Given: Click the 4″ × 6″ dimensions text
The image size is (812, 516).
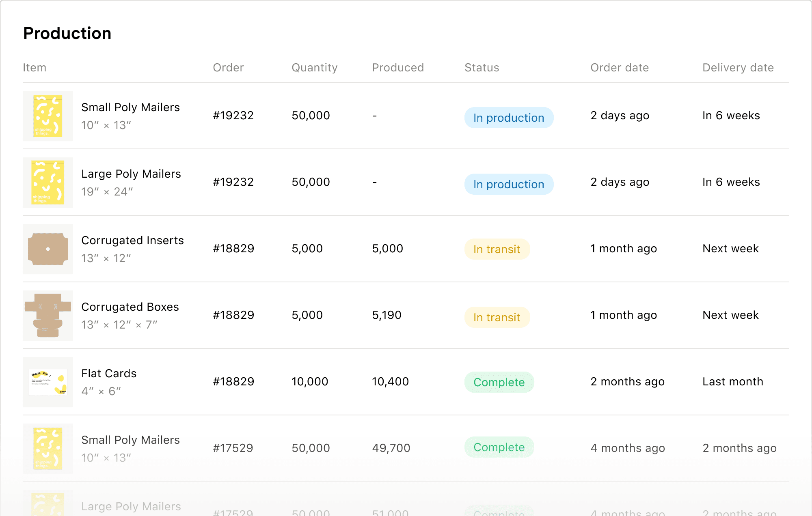Looking at the screenshot, I should tap(101, 391).
